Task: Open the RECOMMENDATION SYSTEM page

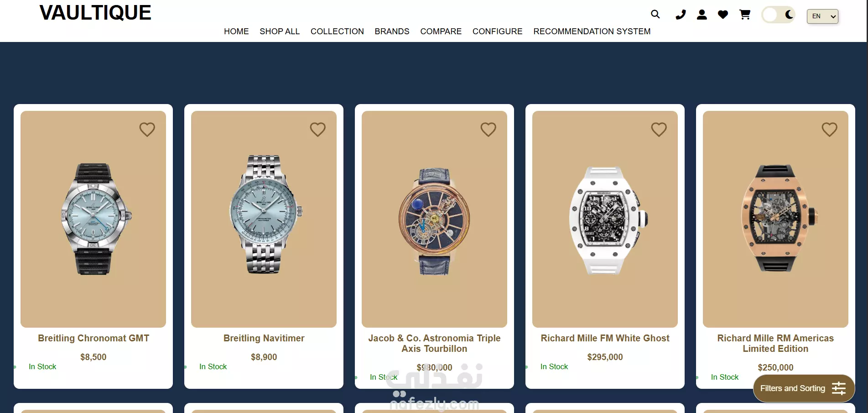Action: click(592, 31)
